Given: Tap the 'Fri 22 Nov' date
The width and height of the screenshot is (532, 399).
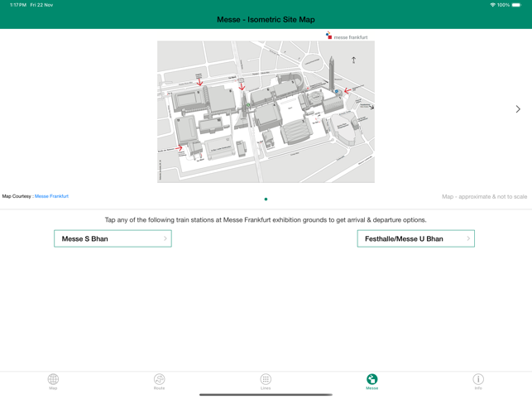Looking at the screenshot, I should [41, 5].
